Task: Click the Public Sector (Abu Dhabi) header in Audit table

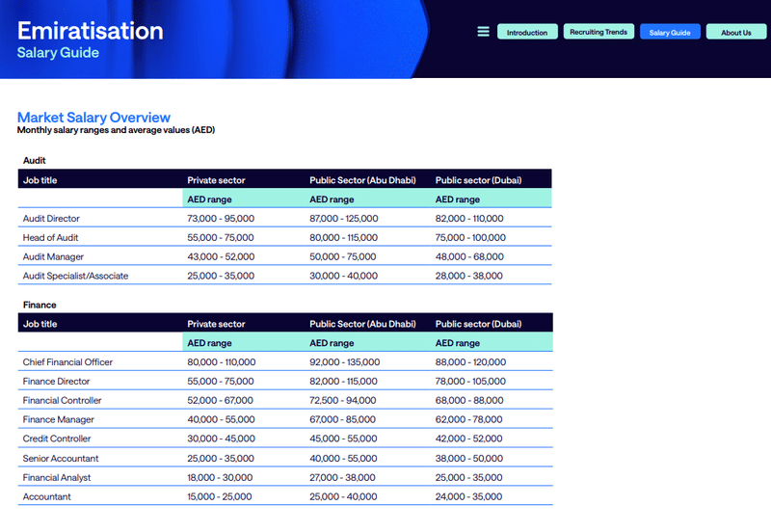Action: [362, 179]
